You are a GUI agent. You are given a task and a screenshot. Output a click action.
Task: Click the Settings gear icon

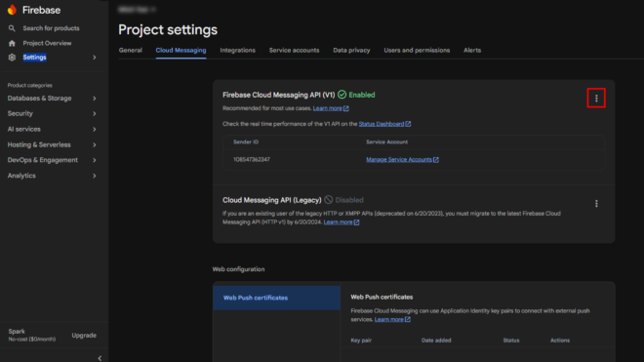[12, 58]
